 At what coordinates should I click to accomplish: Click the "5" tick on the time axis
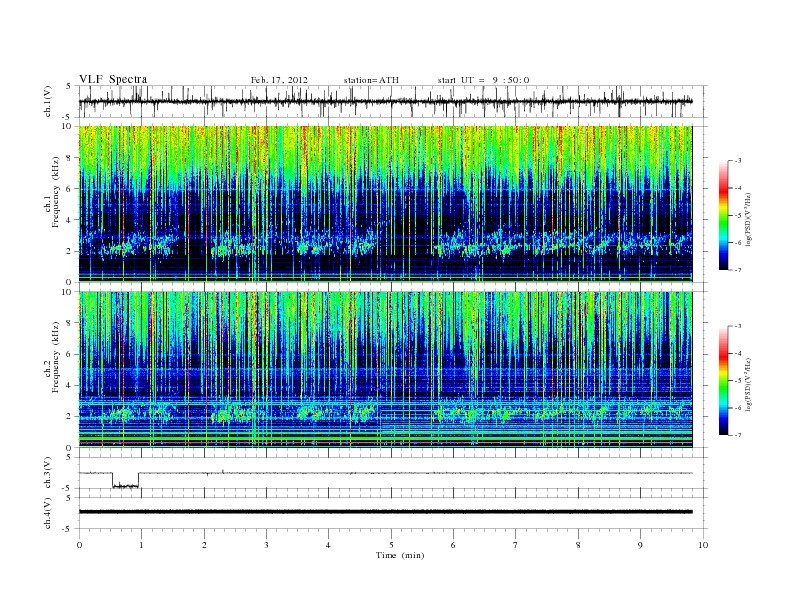pos(391,545)
